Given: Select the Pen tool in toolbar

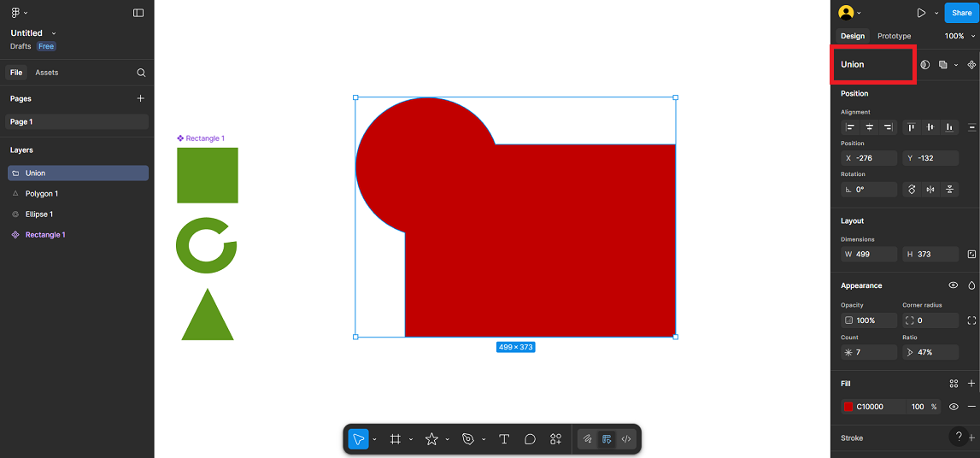Looking at the screenshot, I should (468, 439).
